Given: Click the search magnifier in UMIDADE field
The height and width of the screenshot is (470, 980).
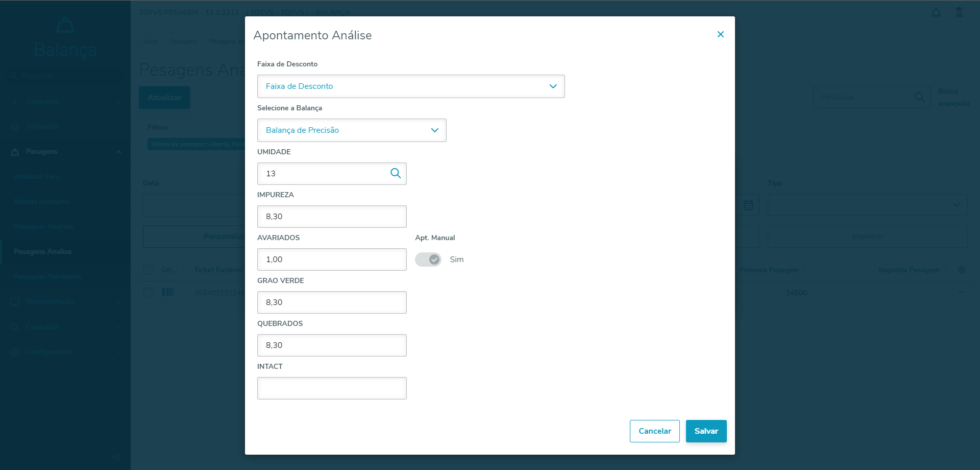Looking at the screenshot, I should click(396, 173).
